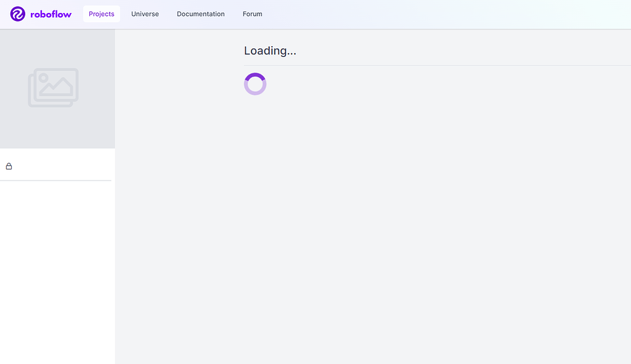
Task: Click the divider line below the lock row
Action: click(55, 179)
